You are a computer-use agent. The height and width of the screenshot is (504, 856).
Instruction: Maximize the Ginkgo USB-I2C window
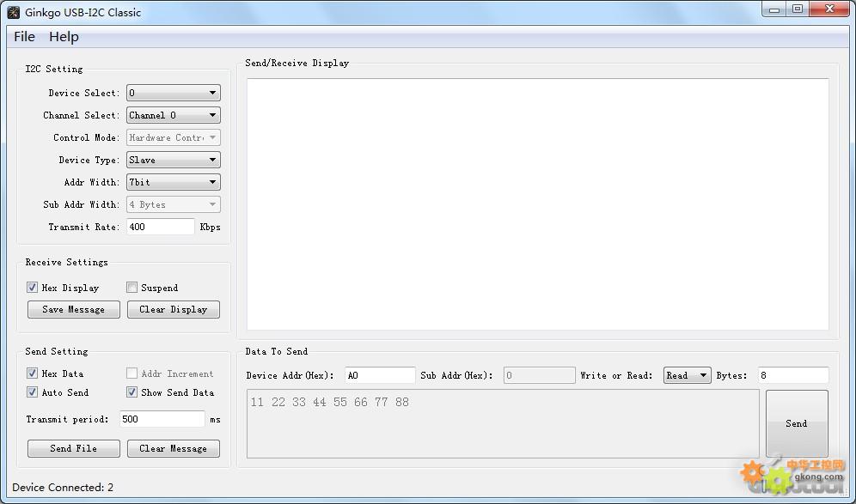[798, 9]
